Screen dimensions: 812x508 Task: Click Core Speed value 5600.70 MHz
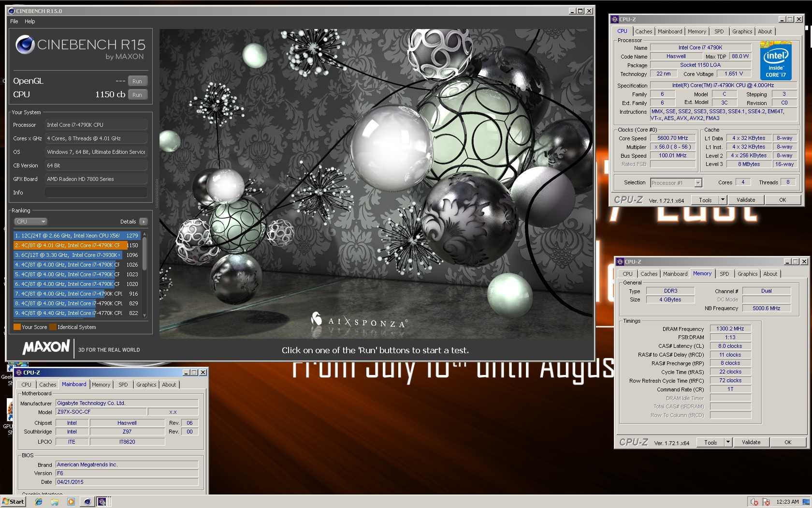[x=672, y=138]
